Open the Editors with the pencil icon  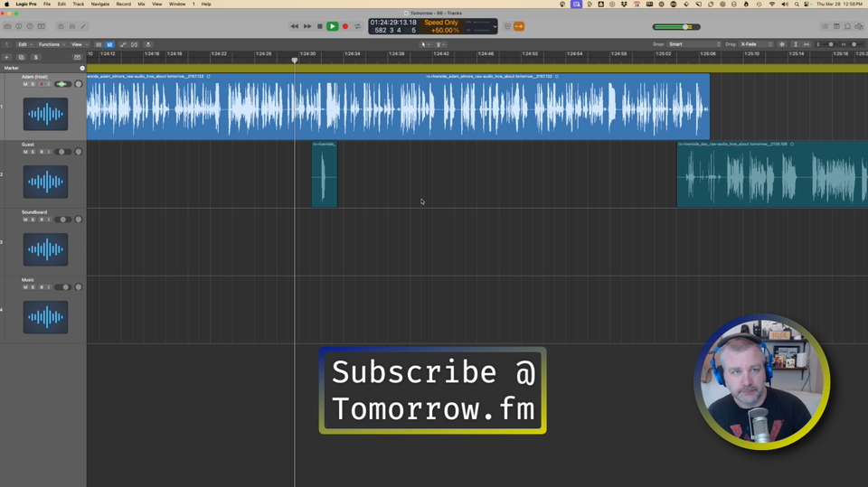(83, 26)
